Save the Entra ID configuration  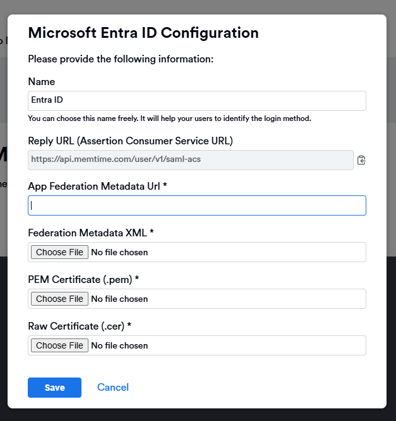click(55, 387)
